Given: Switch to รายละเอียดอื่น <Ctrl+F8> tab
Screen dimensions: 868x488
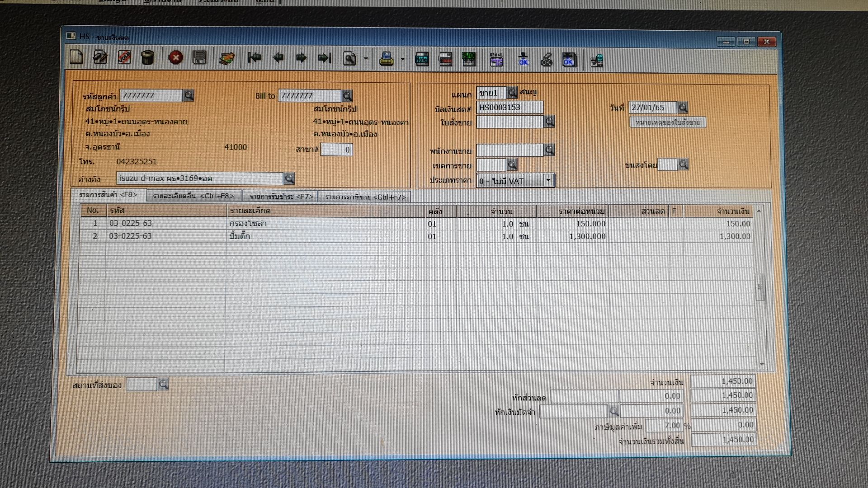Looking at the screenshot, I should coord(193,196).
